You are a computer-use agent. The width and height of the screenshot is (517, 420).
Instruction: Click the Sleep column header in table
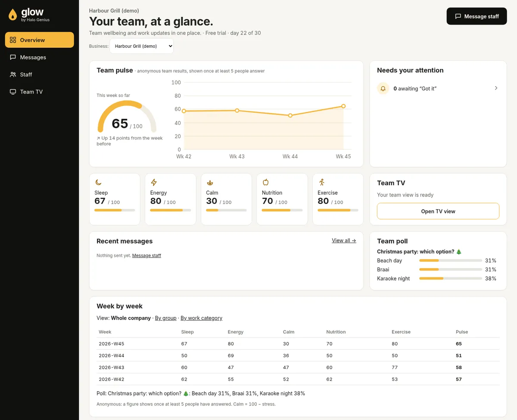click(x=187, y=332)
